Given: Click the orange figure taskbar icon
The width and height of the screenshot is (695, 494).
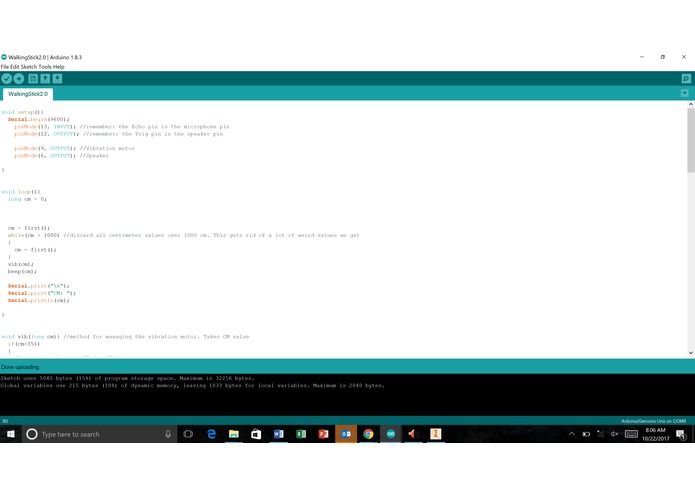Looking at the screenshot, I should [435, 434].
